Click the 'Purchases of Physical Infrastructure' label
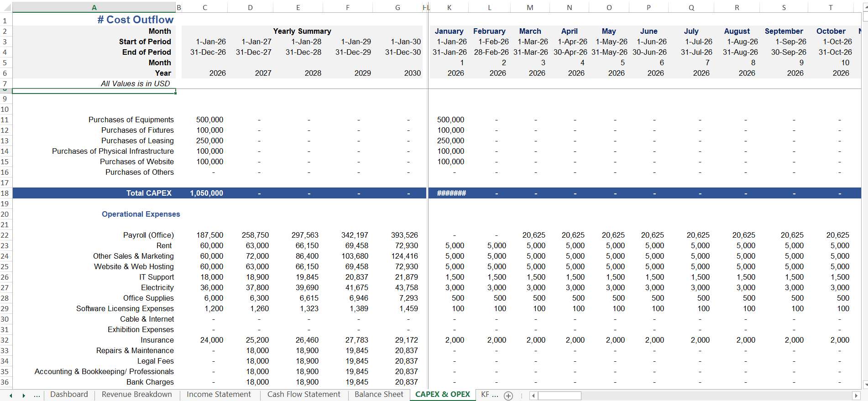 tap(113, 151)
